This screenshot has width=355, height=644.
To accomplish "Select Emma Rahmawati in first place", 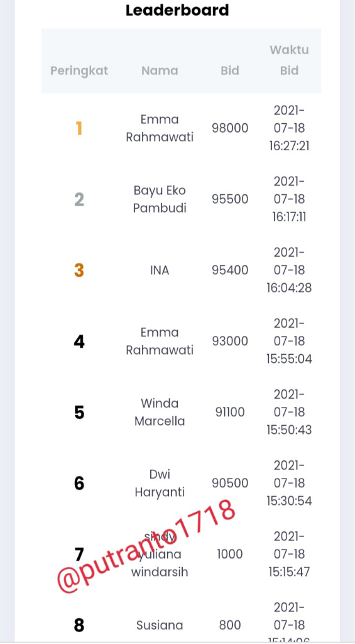I will (x=160, y=128).
